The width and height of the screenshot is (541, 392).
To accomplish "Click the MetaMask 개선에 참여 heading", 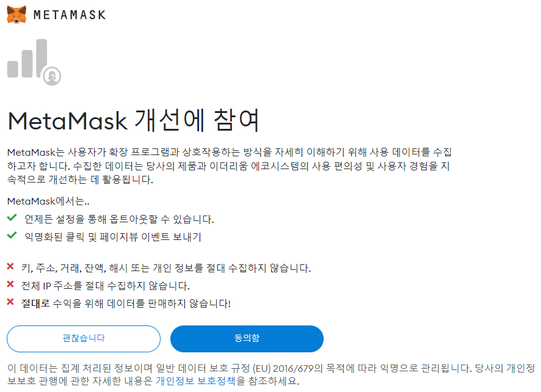I will click(x=133, y=120).
